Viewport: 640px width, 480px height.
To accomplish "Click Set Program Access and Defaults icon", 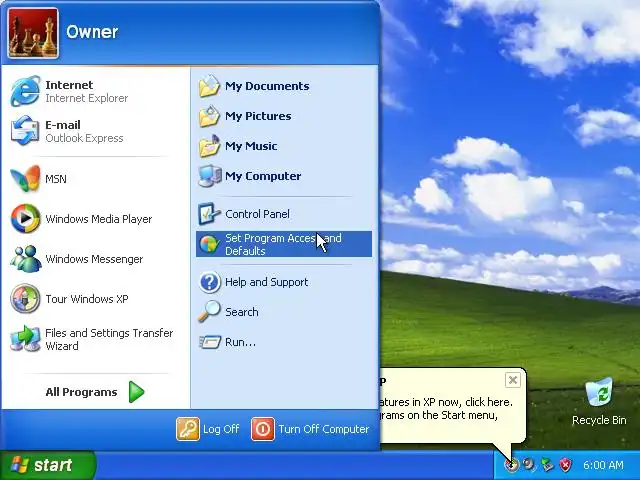I will click(x=209, y=244).
